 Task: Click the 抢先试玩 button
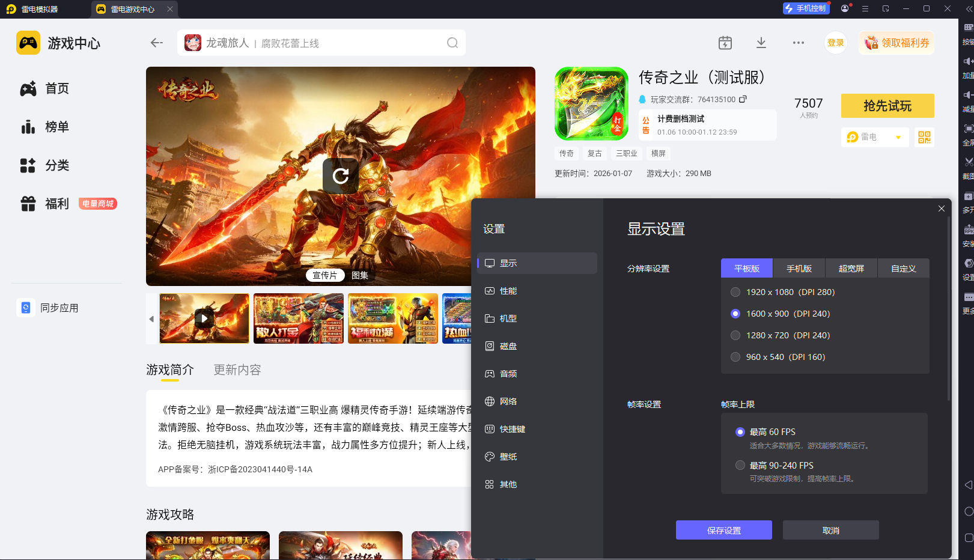(887, 106)
